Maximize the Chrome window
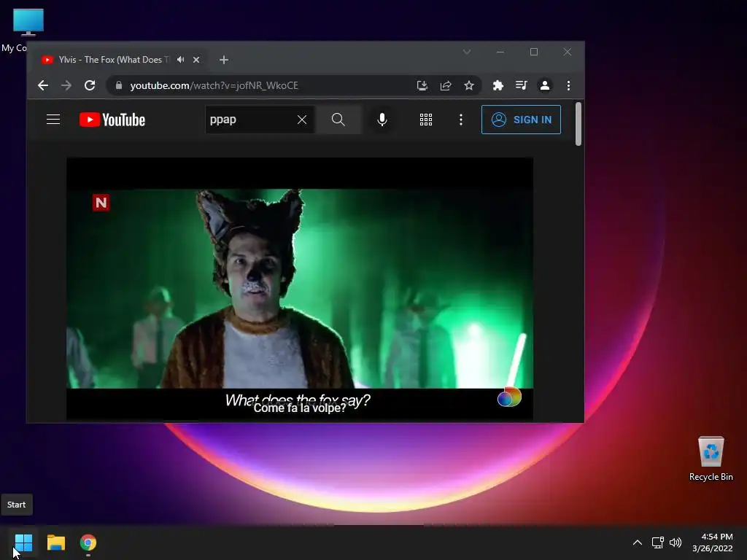 pyautogui.click(x=534, y=52)
